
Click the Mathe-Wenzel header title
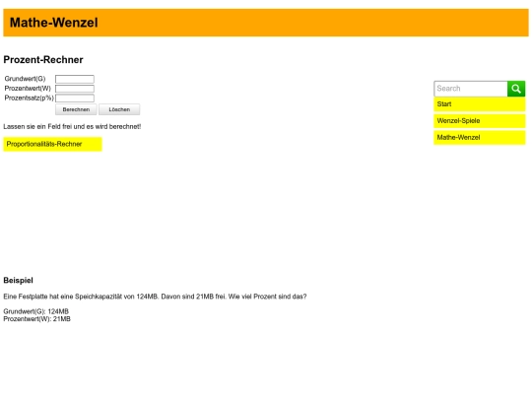[53, 23]
